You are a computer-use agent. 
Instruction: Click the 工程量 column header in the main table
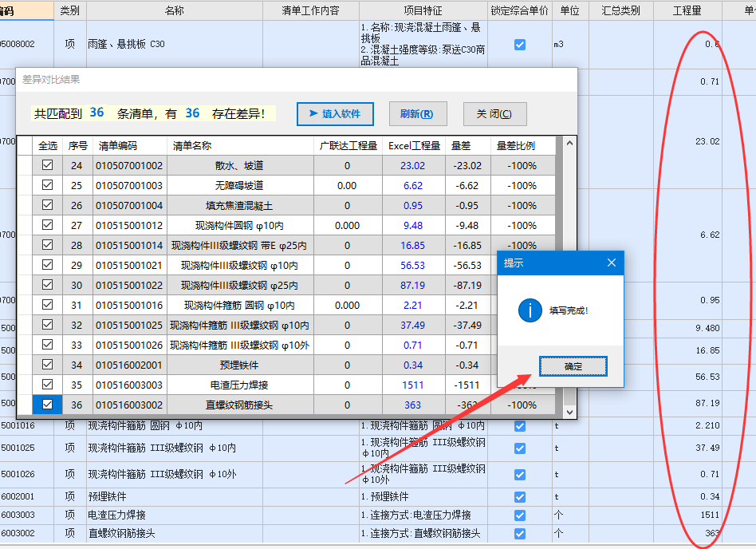(687, 10)
